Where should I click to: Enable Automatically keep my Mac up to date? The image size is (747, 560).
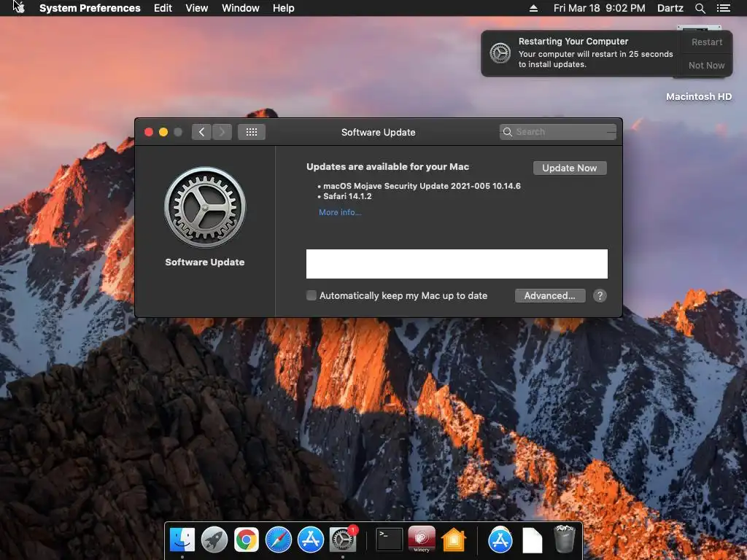pyautogui.click(x=311, y=296)
